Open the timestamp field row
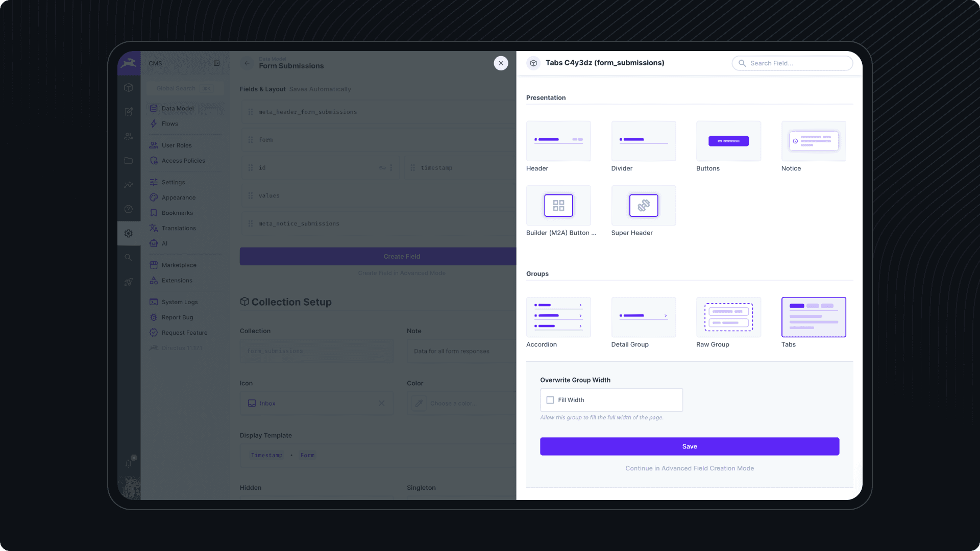980x551 pixels. (460, 168)
